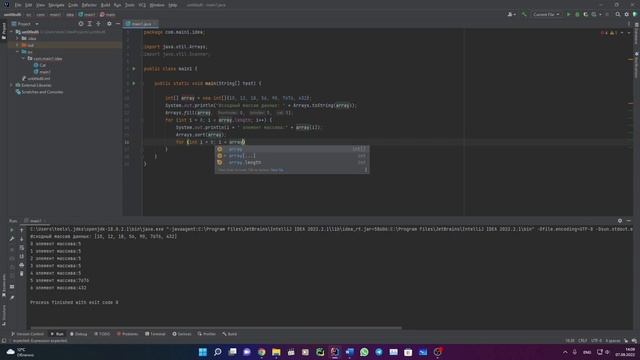Open the user account icon in toolbar
The width and height of the screenshot is (640, 360).
pos(511,14)
